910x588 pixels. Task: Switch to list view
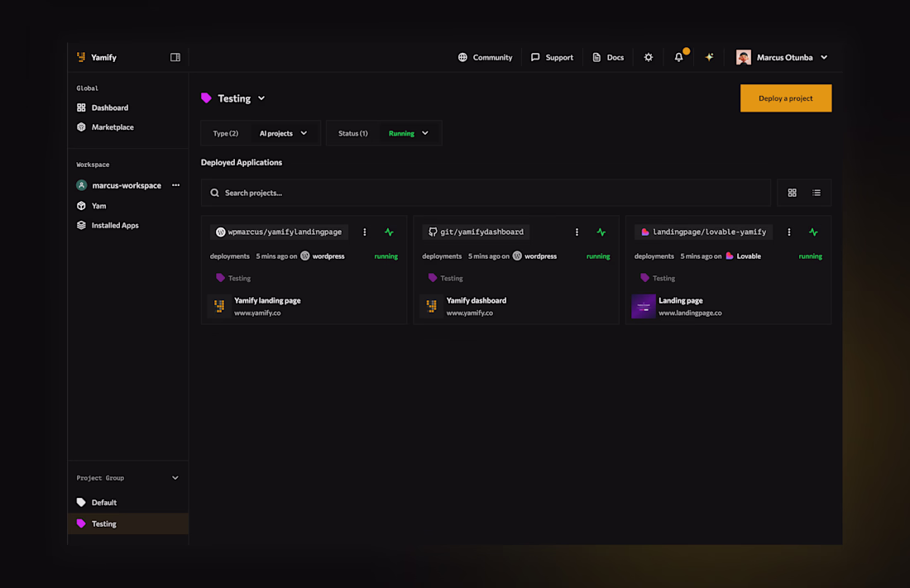point(817,193)
